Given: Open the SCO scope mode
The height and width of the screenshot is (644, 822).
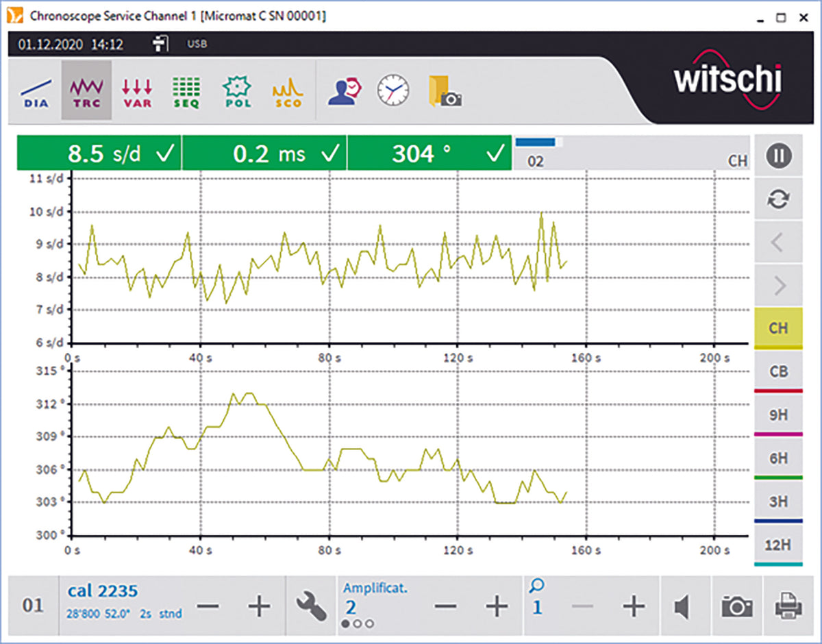Looking at the screenshot, I should tap(288, 91).
